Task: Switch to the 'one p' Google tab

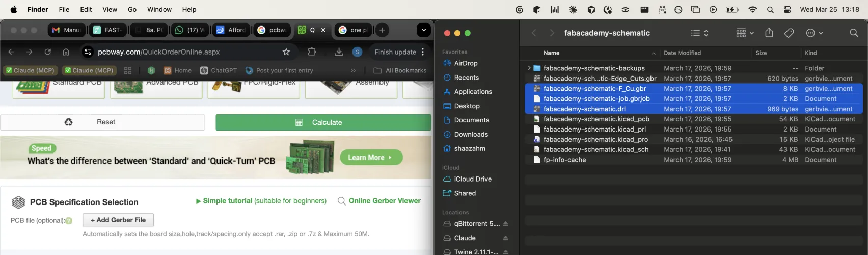Action: point(353,30)
